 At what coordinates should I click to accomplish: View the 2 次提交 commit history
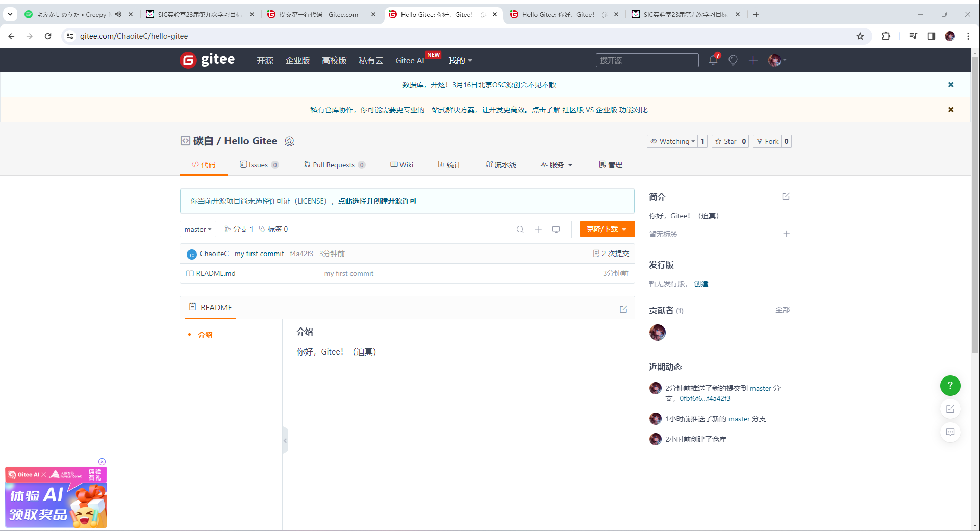pyautogui.click(x=611, y=254)
